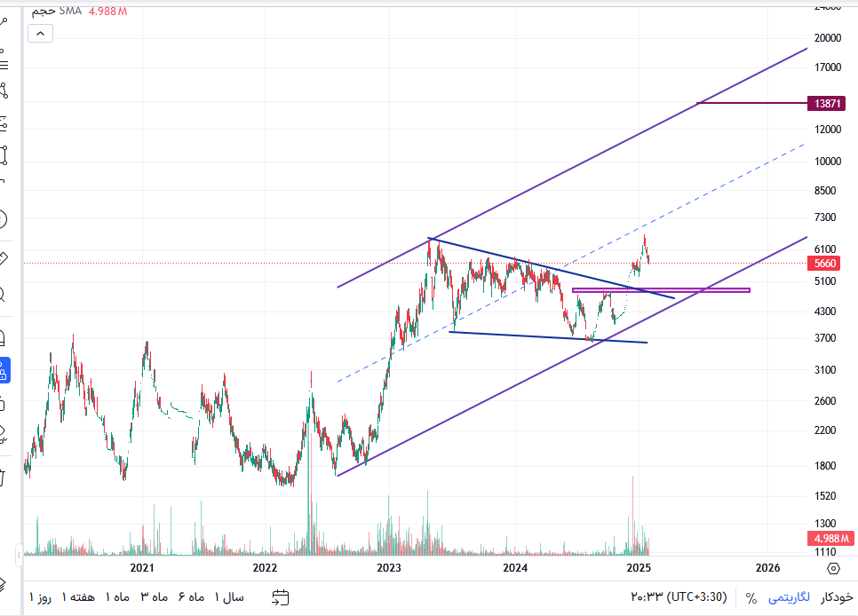This screenshot has height=616, width=858.
Task: Toggle the خودکار auto scale
Action: click(837, 597)
